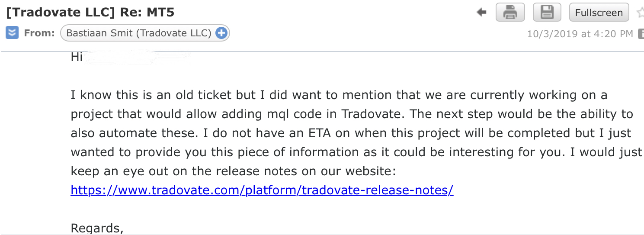Save the message using the floppy disk icon
The height and width of the screenshot is (235, 644).
pyautogui.click(x=547, y=12)
